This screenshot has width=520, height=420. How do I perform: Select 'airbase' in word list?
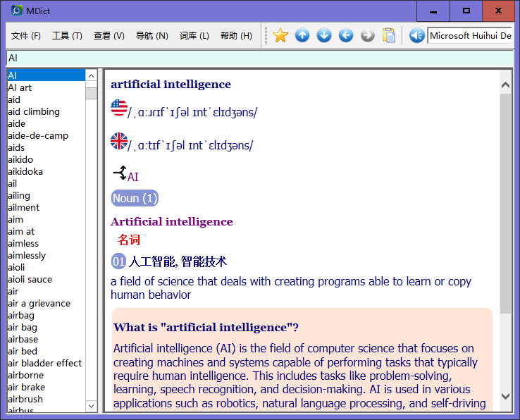(x=46, y=339)
